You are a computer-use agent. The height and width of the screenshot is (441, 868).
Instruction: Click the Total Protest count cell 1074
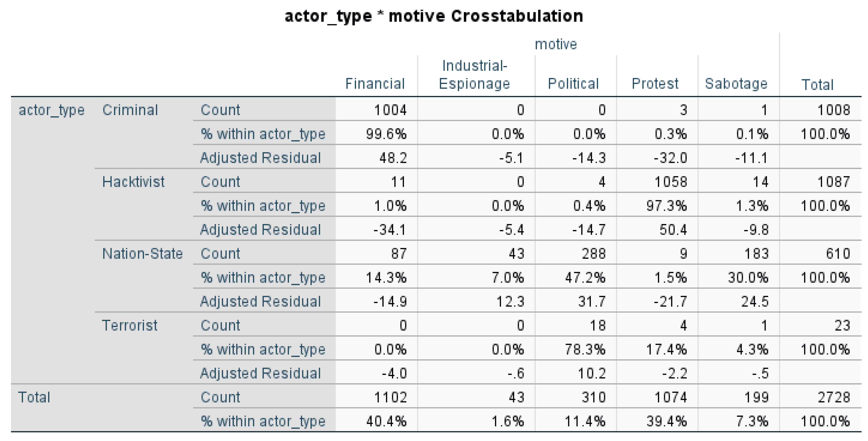point(670,397)
